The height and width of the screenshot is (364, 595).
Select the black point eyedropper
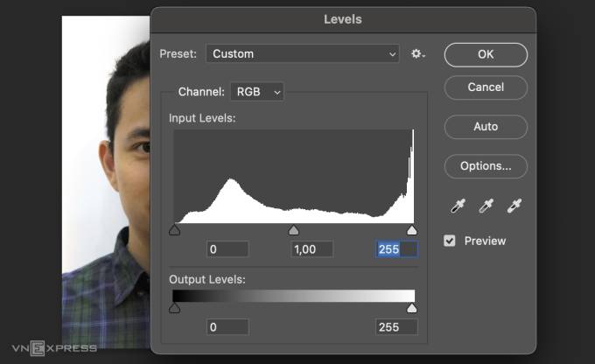click(x=458, y=206)
